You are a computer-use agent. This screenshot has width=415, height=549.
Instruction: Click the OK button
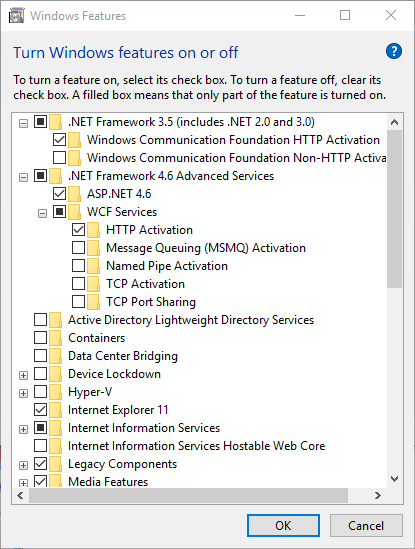point(283,526)
